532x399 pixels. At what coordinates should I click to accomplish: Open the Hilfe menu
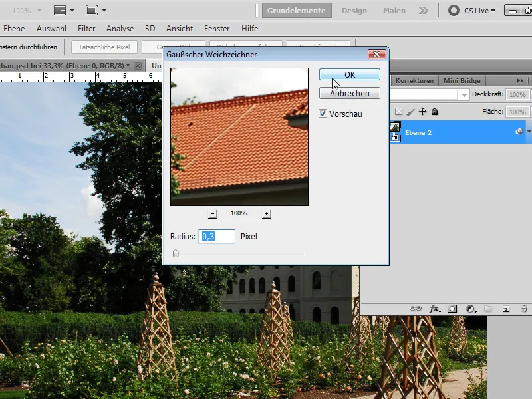(250, 29)
